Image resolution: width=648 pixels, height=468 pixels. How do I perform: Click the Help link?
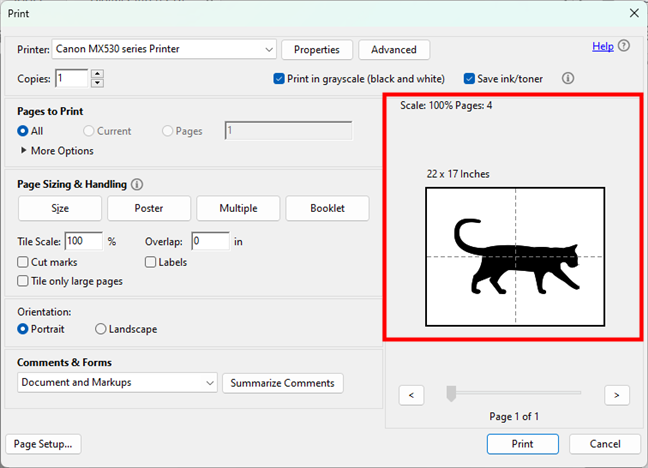coord(603,46)
